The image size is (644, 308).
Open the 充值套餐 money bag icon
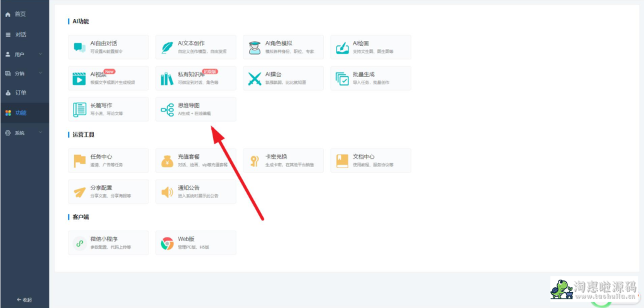167,161
